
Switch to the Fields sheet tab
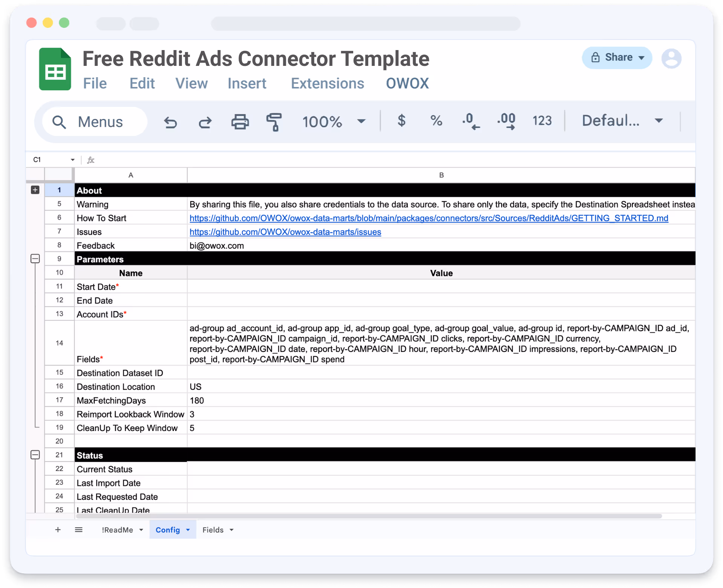click(x=213, y=530)
